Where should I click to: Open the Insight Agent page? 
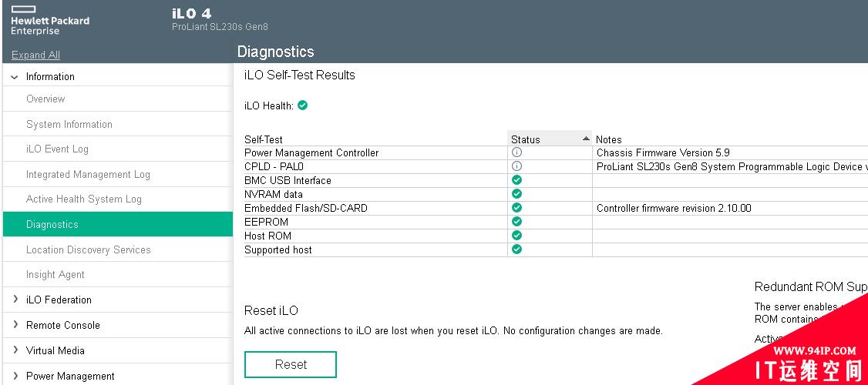[x=56, y=275]
